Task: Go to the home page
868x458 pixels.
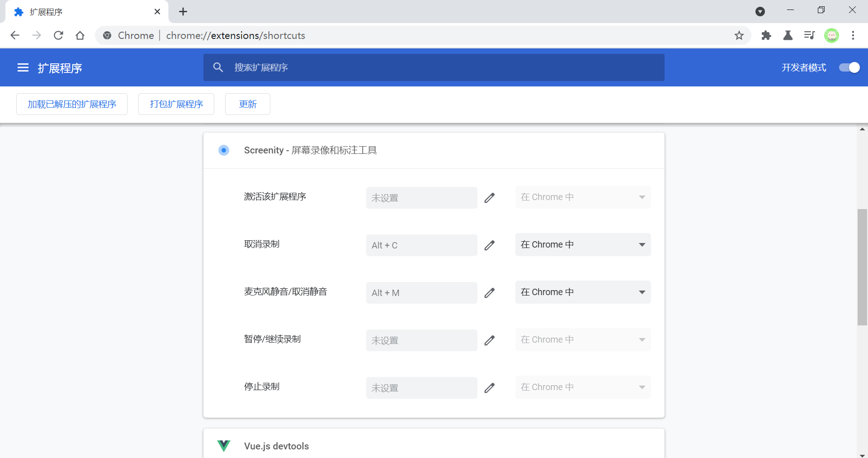Action: [80, 35]
